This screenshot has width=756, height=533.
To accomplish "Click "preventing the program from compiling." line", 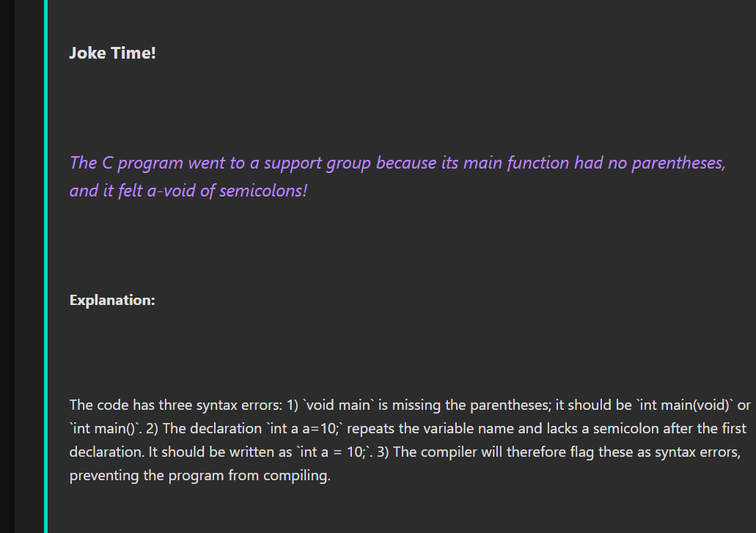I will click(199, 476).
